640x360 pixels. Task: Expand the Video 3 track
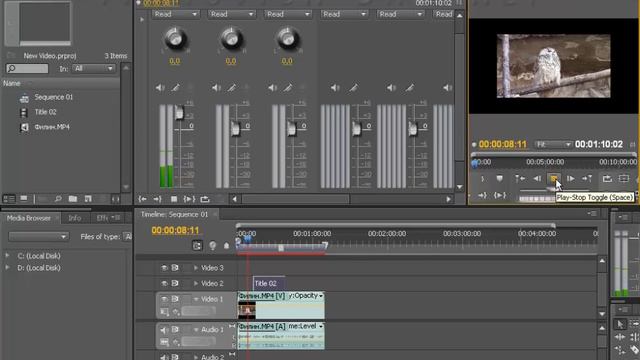[x=196, y=268]
